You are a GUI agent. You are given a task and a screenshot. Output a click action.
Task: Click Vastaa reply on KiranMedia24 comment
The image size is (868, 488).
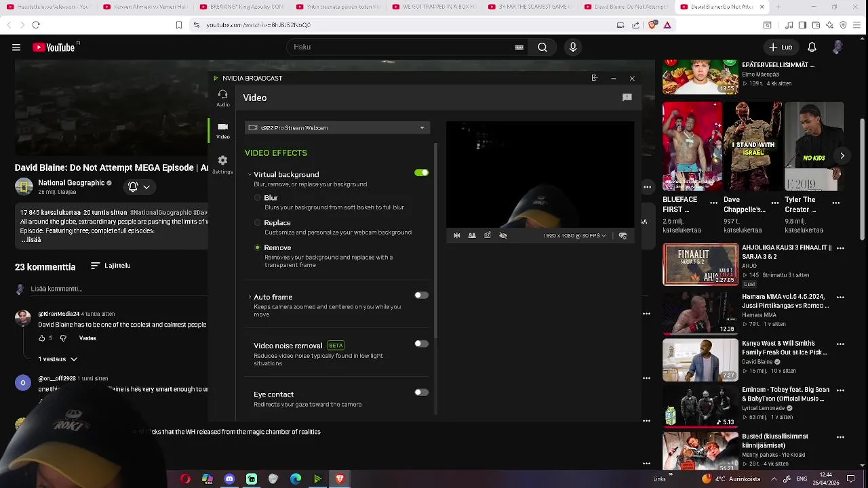click(x=87, y=338)
